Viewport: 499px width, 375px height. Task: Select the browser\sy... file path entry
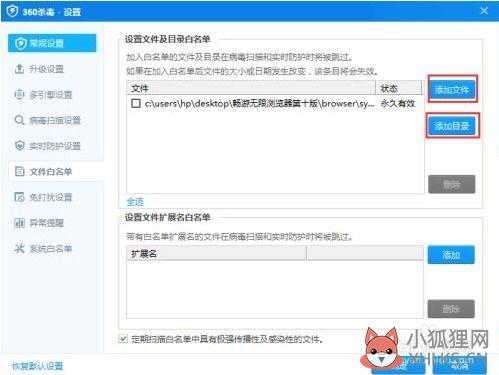(259, 103)
